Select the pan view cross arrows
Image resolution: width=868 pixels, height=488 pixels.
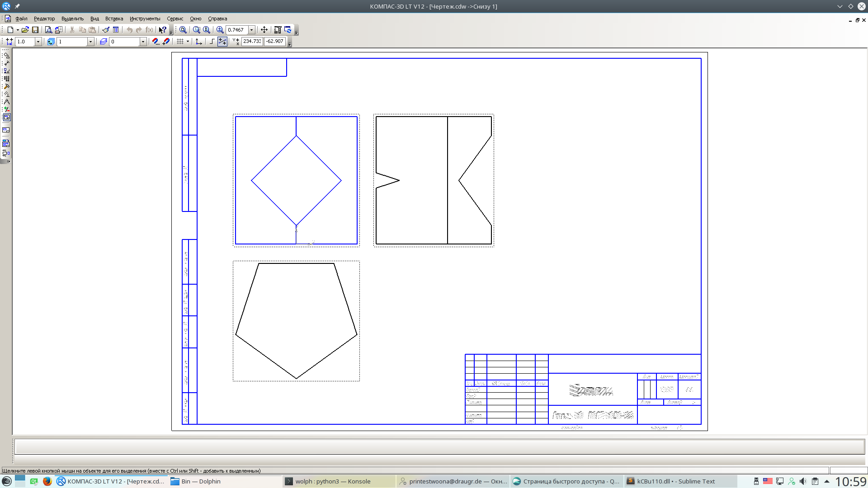tap(264, 30)
